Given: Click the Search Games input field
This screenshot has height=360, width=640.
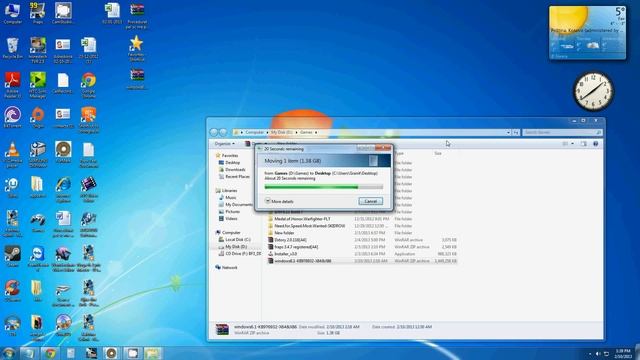Looking at the screenshot, I should tap(562, 132).
